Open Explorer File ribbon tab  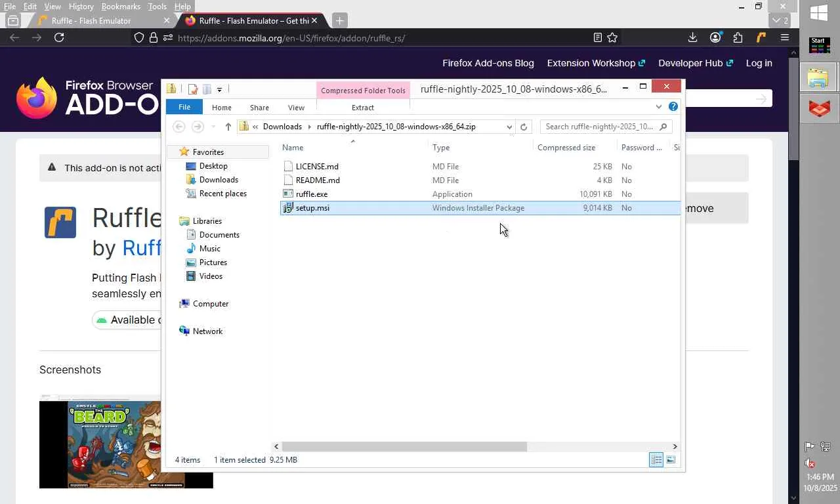[x=184, y=107]
